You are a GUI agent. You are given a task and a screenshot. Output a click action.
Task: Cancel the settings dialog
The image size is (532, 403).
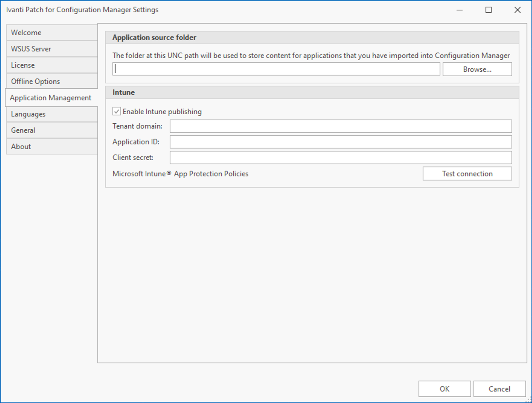click(499, 389)
